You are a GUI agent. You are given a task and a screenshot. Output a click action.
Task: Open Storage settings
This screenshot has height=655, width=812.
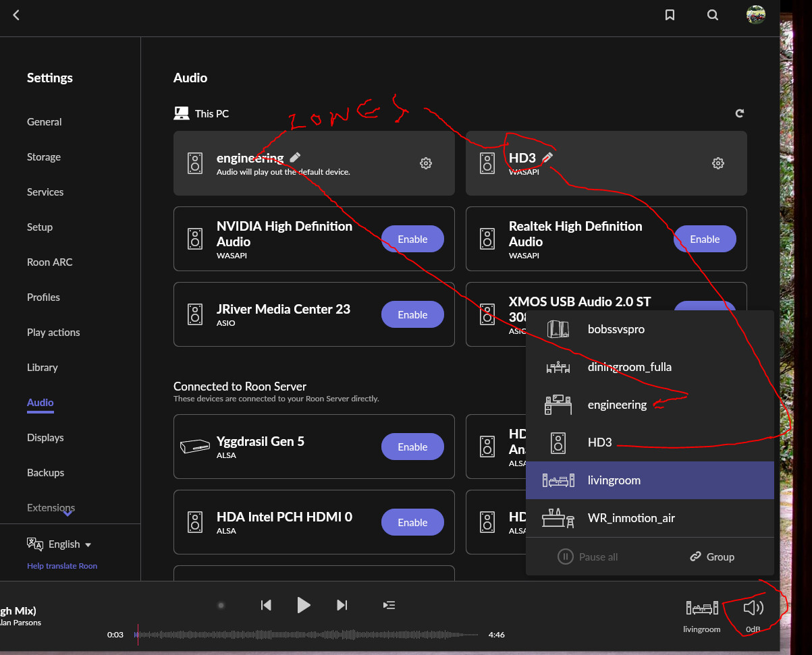(44, 157)
